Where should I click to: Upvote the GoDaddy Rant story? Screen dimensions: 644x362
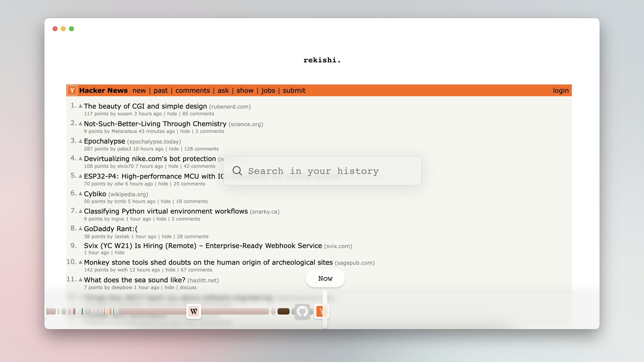(x=80, y=229)
